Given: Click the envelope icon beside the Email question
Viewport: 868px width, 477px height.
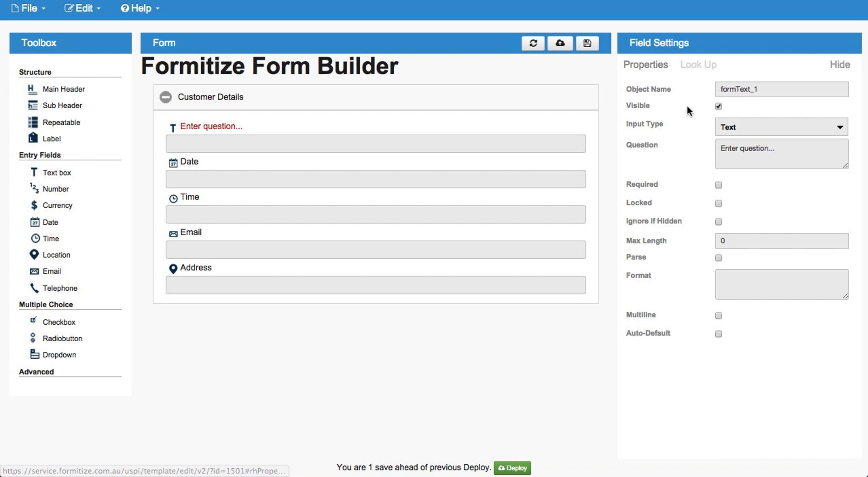Looking at the screenshot, I should pyautogui.click(x=173, y=234).
